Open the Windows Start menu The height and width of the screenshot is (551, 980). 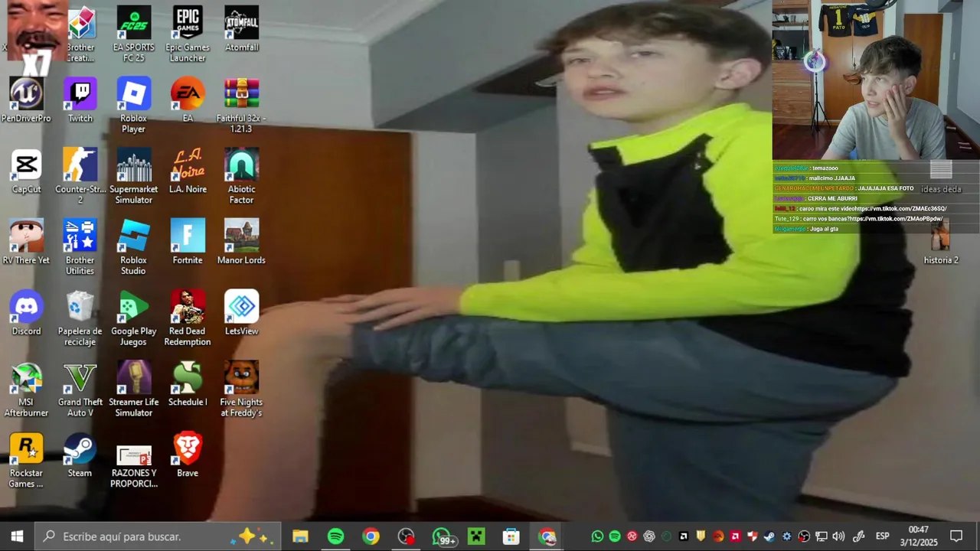(18, 536)
